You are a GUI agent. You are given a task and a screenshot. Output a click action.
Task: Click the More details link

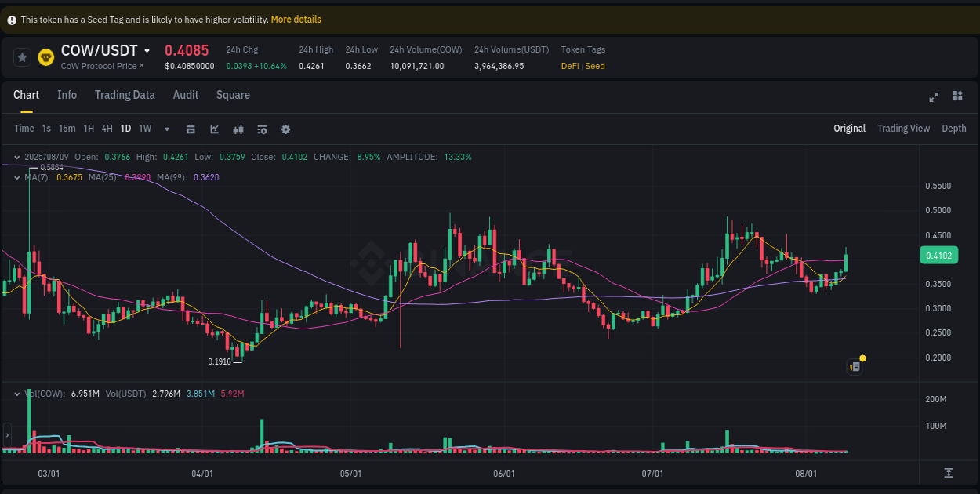[x=296, y=19]
